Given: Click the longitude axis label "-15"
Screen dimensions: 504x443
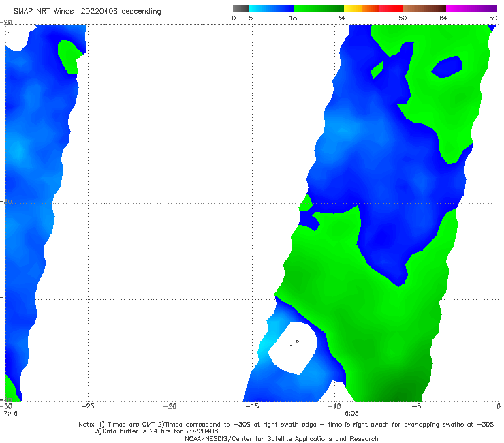Looking at the screenshot, I should 252,406.
